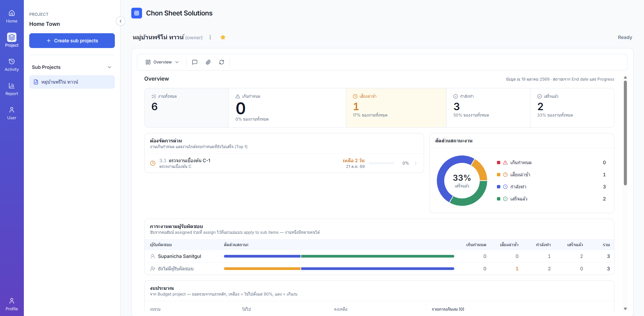Select the กำลังทำ legend entry

click(x=551, y=187)
